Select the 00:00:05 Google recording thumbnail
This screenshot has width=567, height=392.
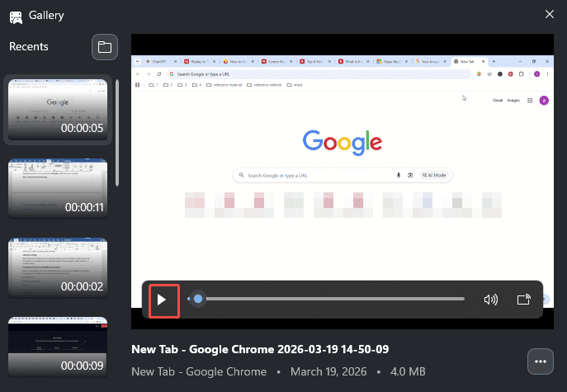58,110
